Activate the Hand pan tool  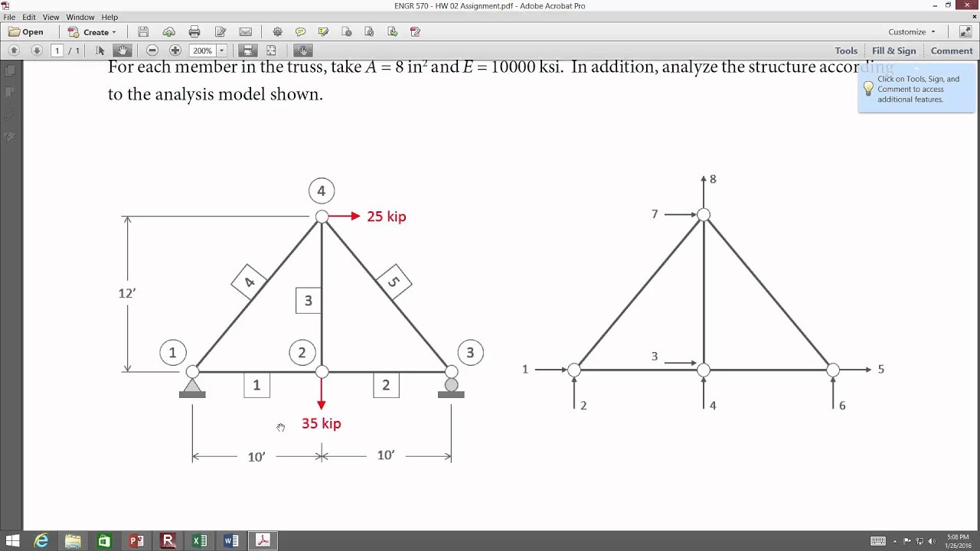122,51
